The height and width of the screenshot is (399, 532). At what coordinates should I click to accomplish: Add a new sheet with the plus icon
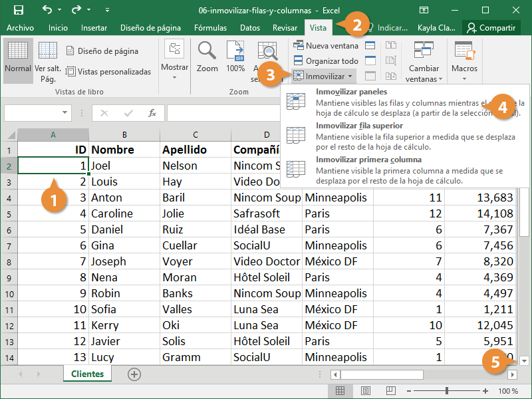[134, 374]
